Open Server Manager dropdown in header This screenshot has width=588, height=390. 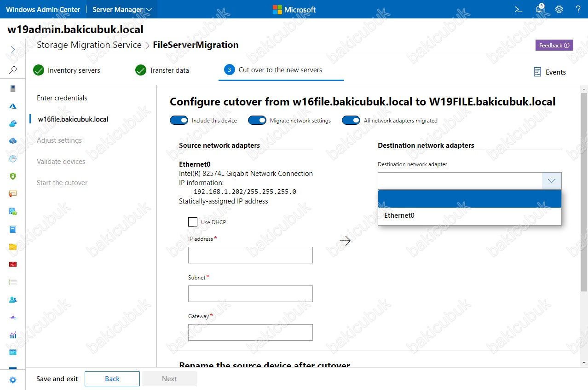coord(122,9)
